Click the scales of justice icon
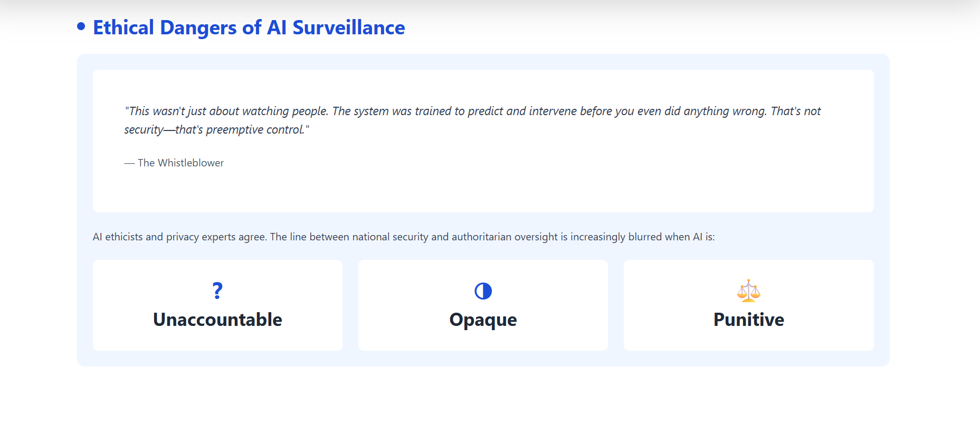 748,291
